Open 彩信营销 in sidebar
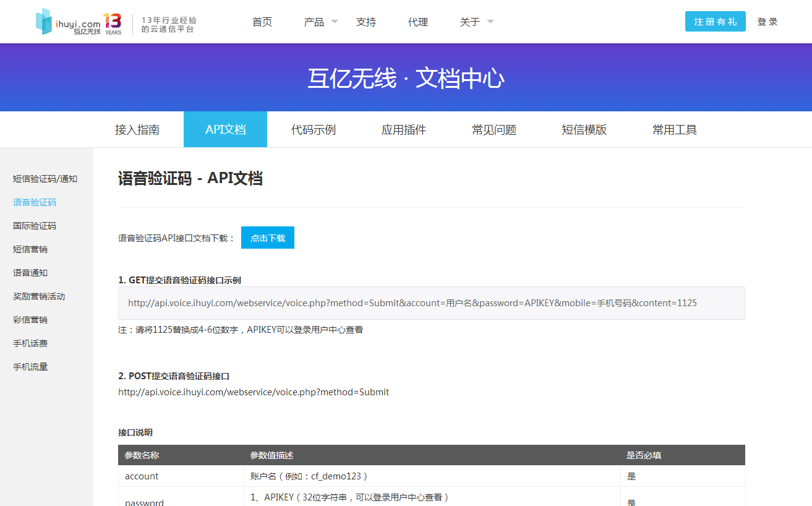 click(x=30, y=320)
